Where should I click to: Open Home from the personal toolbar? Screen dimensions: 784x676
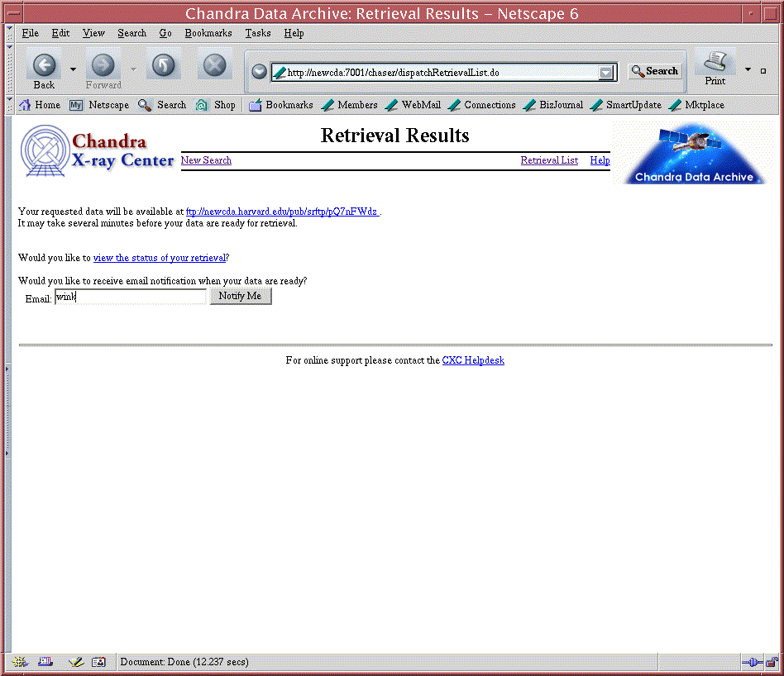tap(39, 105)
